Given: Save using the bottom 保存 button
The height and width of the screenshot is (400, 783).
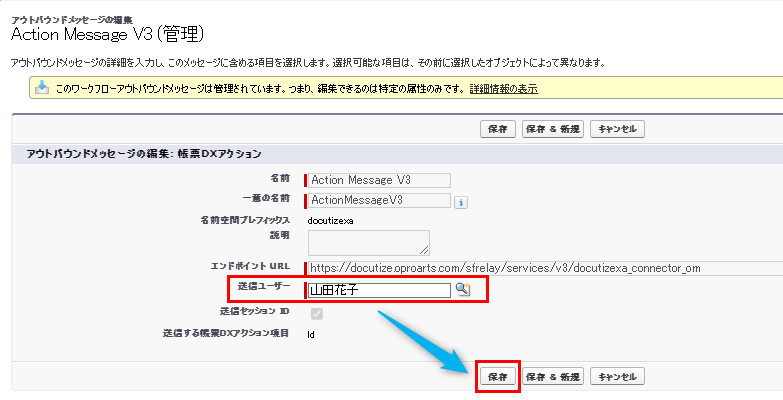Looking at the screenshot, I should 497,376.
